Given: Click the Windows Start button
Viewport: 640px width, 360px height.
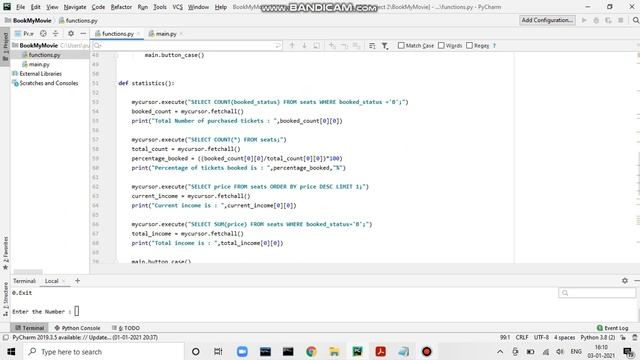Looking at the screenshot, I should pos(11,351).
